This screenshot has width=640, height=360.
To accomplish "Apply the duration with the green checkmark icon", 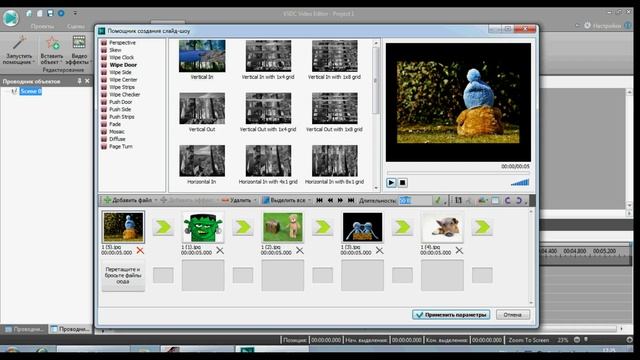I will coord(438,200).
